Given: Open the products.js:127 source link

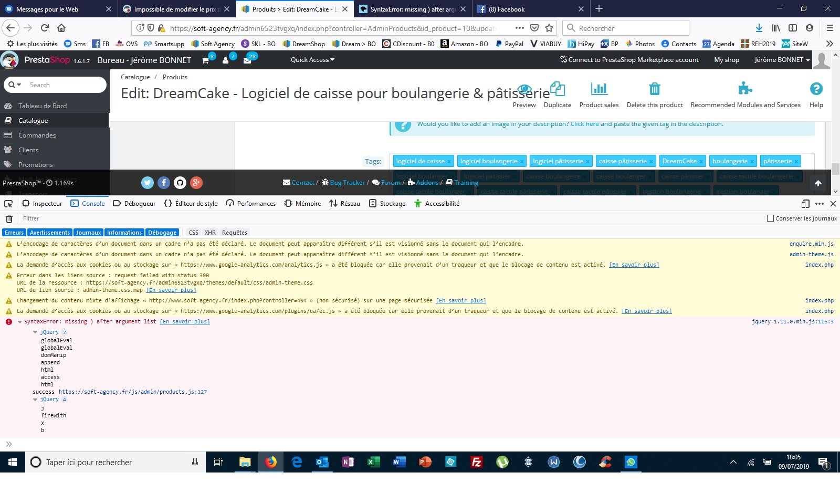Looking at the screenshot, I should pyautogui.click(x=133, y=392).
